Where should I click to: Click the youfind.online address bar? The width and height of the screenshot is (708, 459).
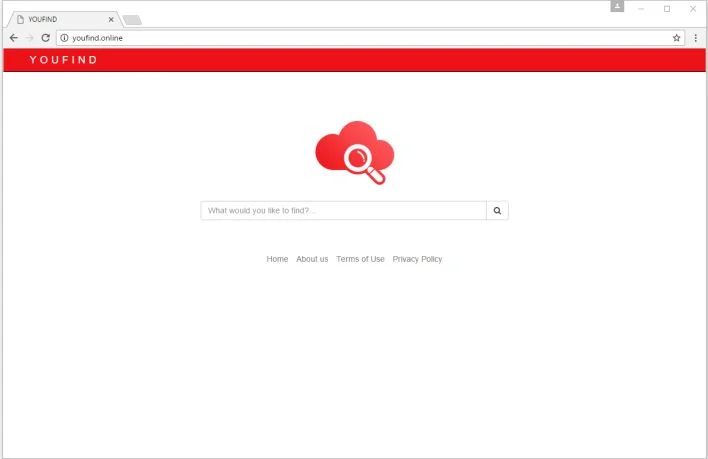point(370,38)
